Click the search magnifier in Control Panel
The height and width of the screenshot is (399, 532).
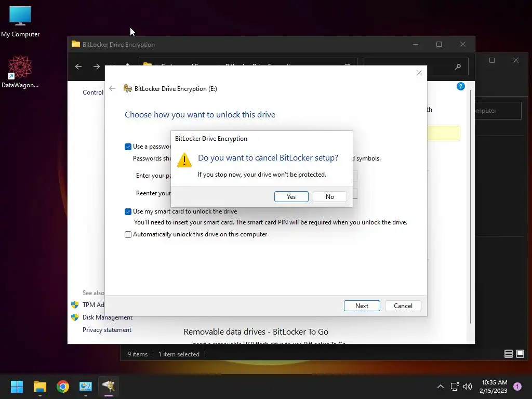coord(458,67)
